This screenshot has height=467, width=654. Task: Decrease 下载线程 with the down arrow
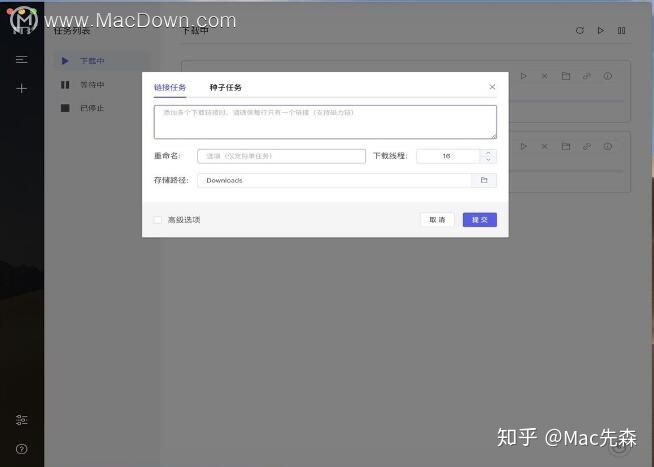[x=488, y=160]
